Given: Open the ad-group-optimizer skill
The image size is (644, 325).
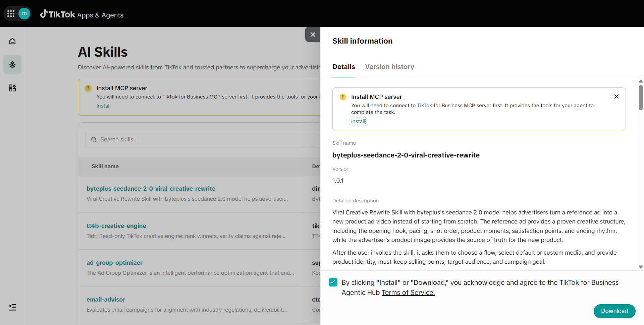Looking at the screenshot, I should (x=114, y=263).
